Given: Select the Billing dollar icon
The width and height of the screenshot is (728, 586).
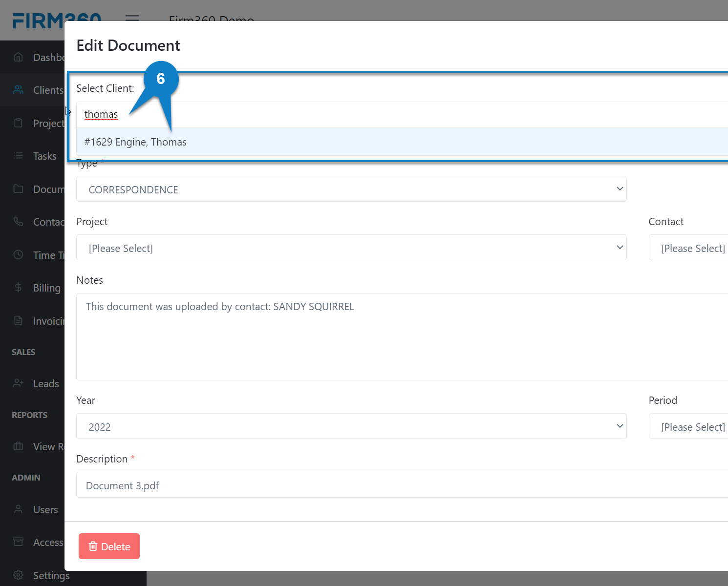Looking at the screenshot, I should pyautogui.click(x=18, y=288).
